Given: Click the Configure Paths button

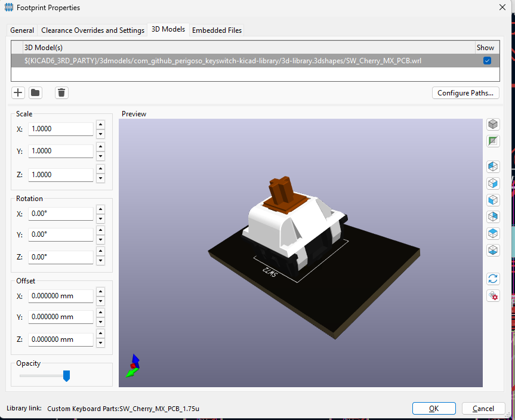Looking at the screenshot, I should click(x=465, y=92).
